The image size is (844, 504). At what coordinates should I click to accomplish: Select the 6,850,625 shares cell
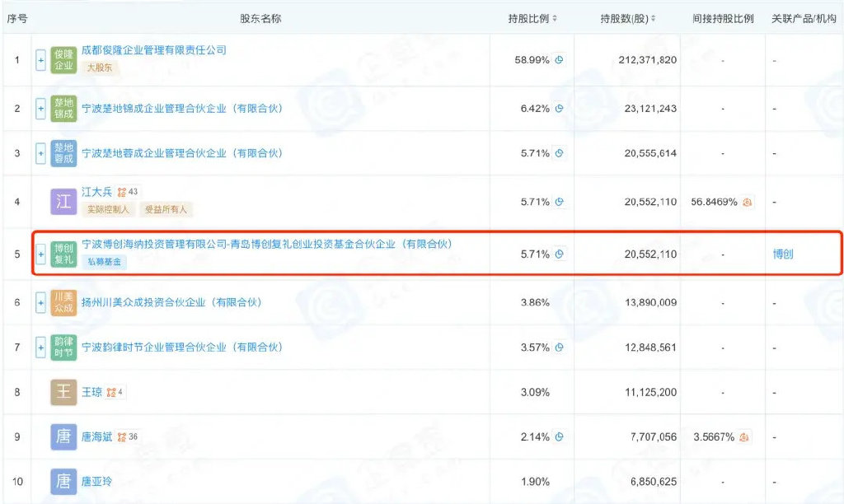tap(654, 482)
